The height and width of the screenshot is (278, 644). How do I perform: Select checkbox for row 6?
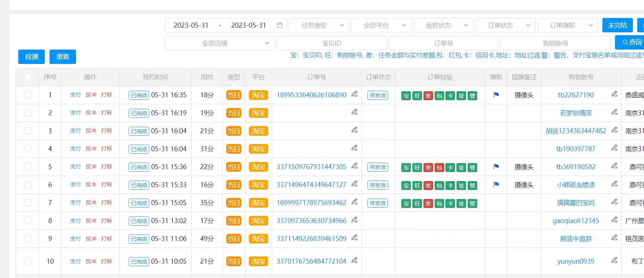28,185
